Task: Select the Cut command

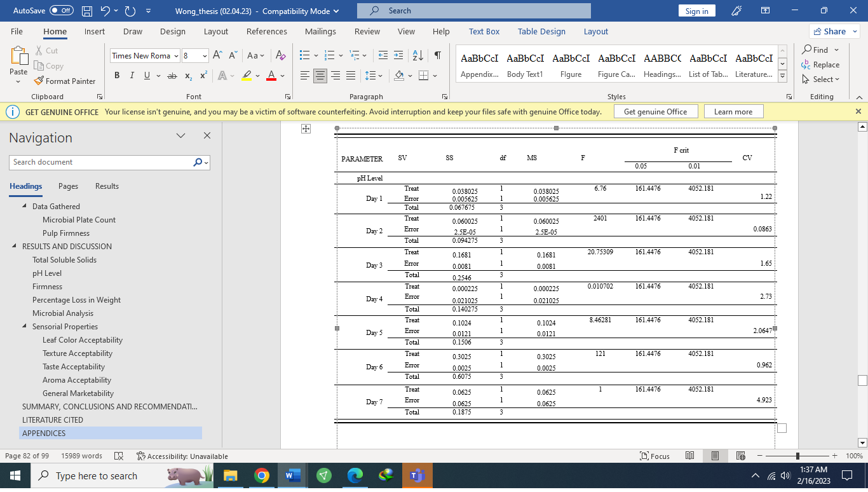Action: click(48, 50)
